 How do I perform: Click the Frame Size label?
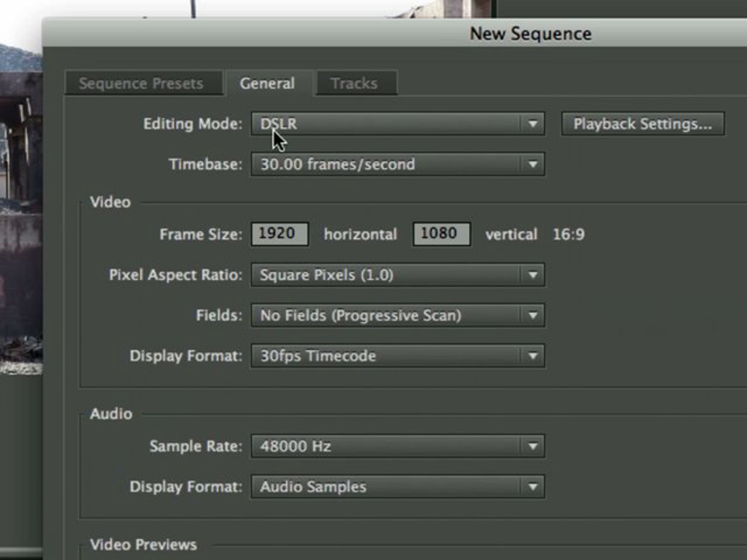[201, 234]
